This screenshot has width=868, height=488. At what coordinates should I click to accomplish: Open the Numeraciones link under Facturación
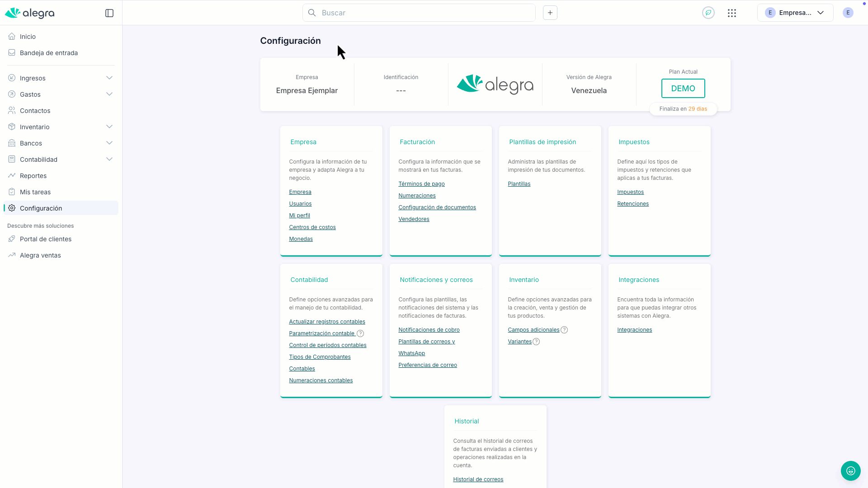(x=417, y=196)
